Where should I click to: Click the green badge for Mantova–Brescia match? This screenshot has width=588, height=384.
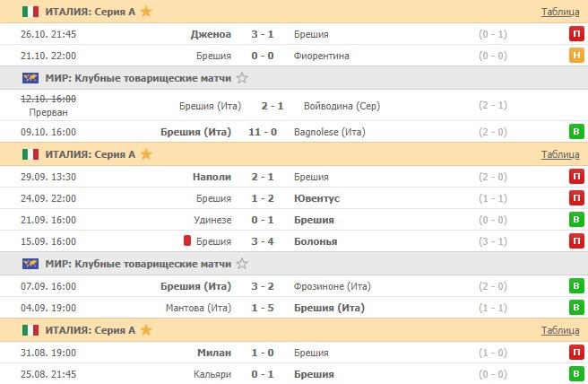pyautogui.click(x=575, y=308)
